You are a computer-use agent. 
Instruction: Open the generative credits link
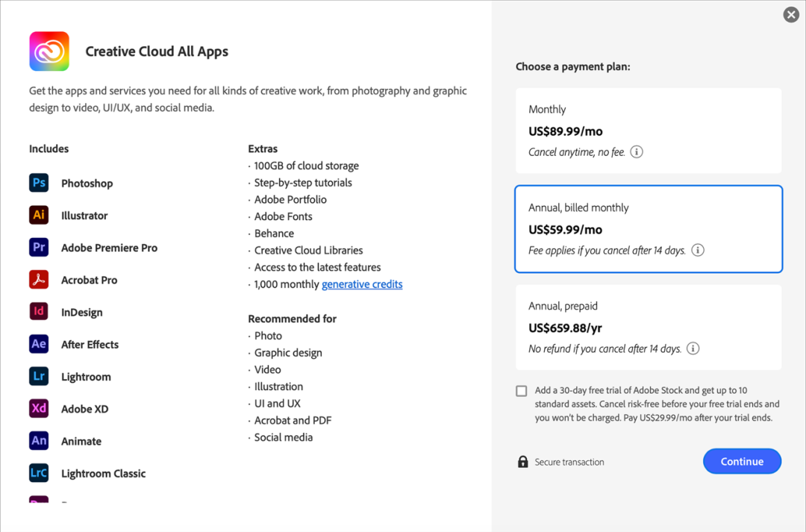[362, 284]
